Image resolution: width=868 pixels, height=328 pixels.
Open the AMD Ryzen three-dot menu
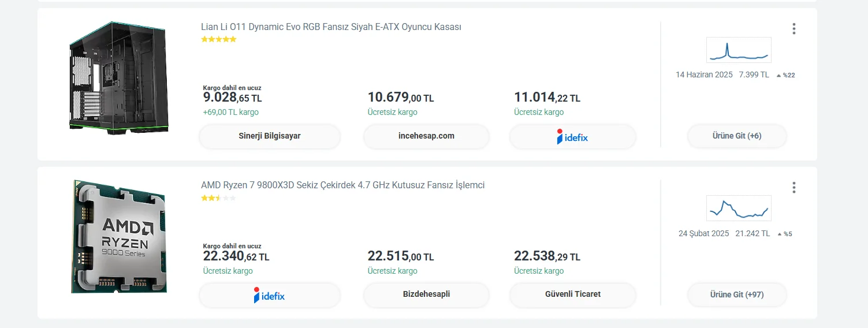point(794,188)
